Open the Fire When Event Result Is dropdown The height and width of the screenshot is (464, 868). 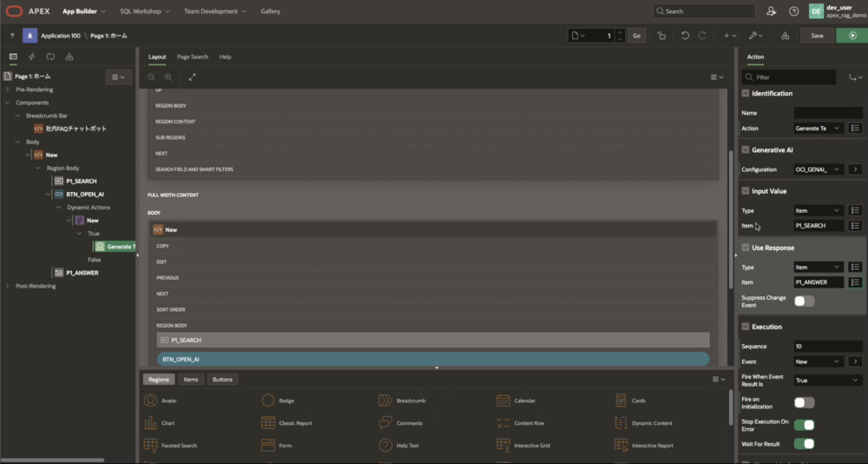point(827,380)
